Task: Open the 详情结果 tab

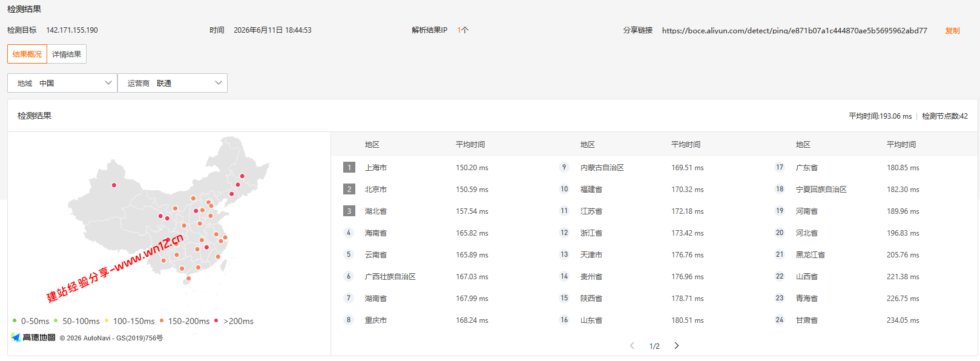Action: (67, 54)
